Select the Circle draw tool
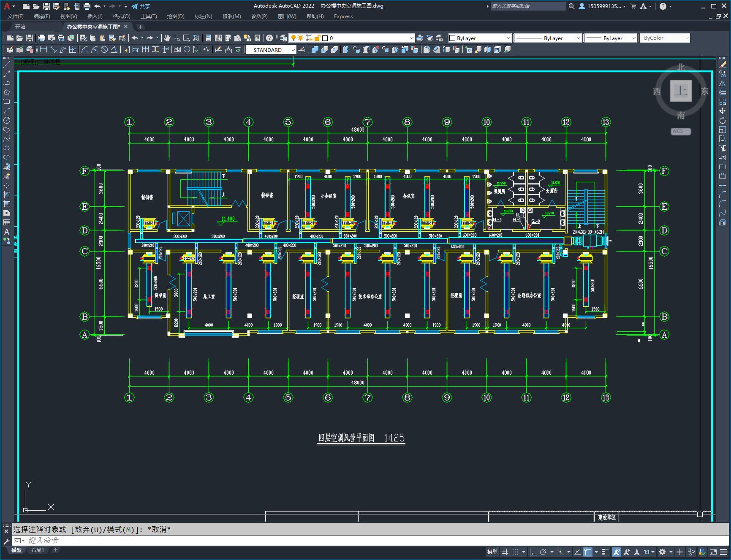 coord(7,120)
